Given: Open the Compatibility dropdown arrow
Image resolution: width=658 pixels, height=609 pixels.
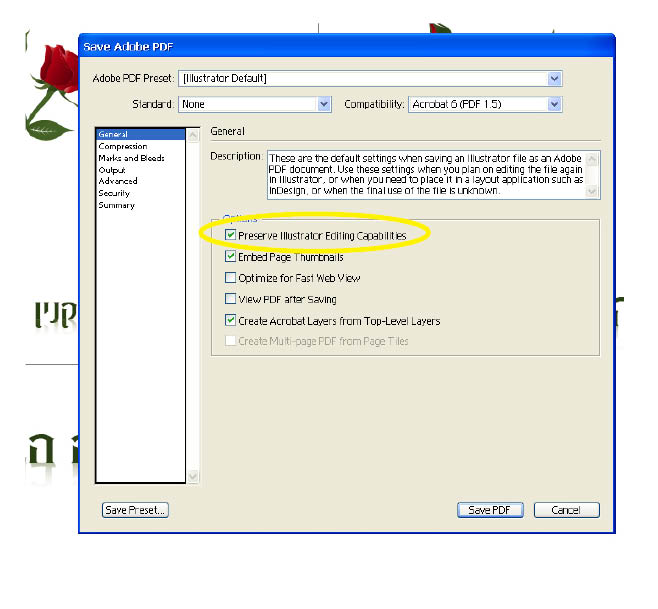Looking at the screenshot, I should point(554,104).
